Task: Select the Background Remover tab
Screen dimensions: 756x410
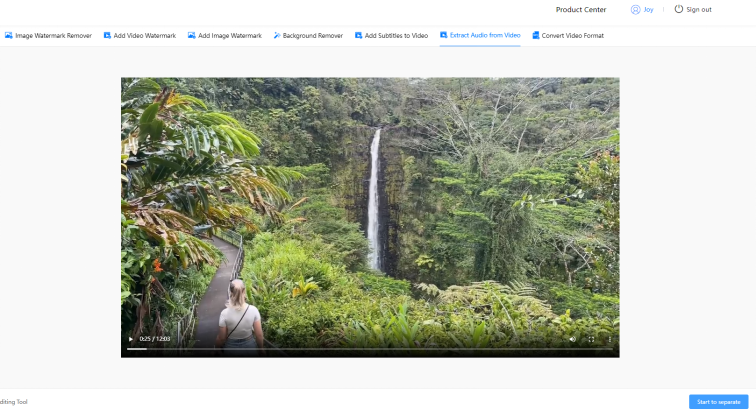Action: tap(308, 36)
